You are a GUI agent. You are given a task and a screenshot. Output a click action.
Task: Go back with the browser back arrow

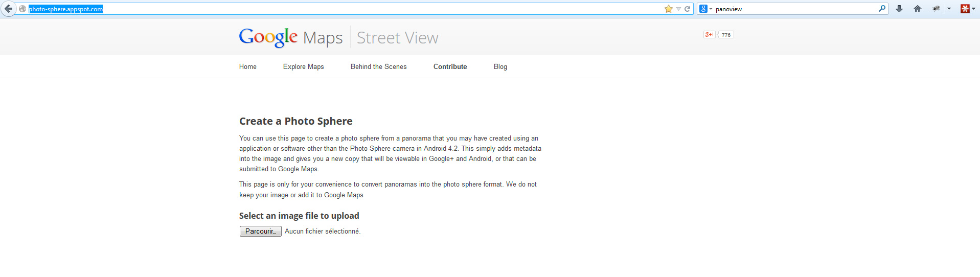[8, 9]
